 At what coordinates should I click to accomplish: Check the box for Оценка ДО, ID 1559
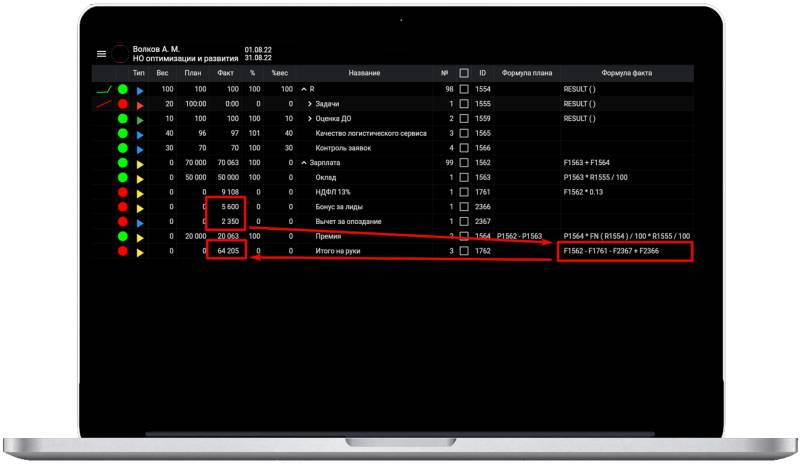click(464, 118)
